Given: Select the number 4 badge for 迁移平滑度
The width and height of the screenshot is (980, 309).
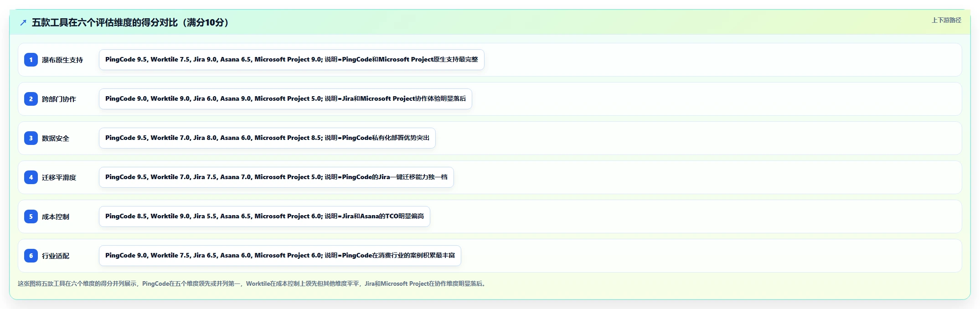Looking at the screenshot, I should pos(31,177).
